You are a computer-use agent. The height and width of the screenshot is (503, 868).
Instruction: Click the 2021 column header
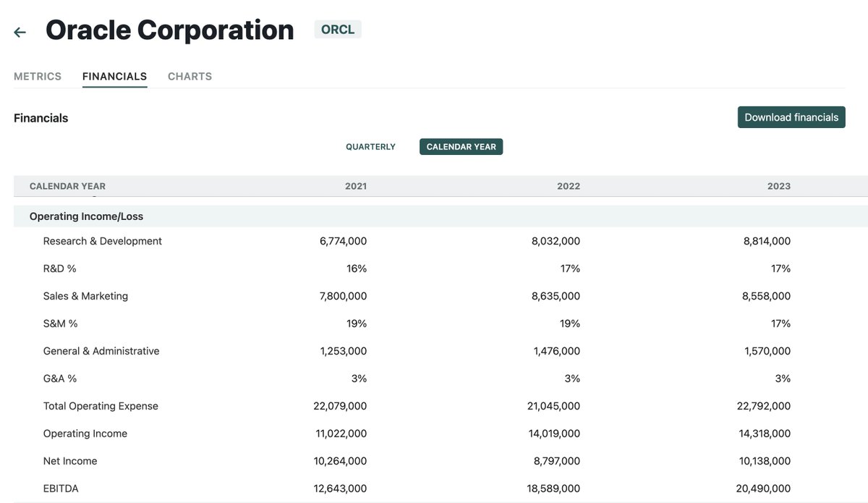coord(356,186)
